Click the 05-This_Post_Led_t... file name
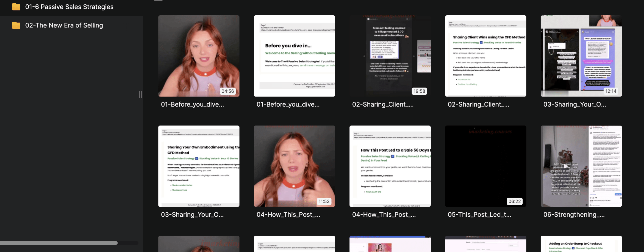The height and width of the screenshot is (252, 644). pos(479,214)
